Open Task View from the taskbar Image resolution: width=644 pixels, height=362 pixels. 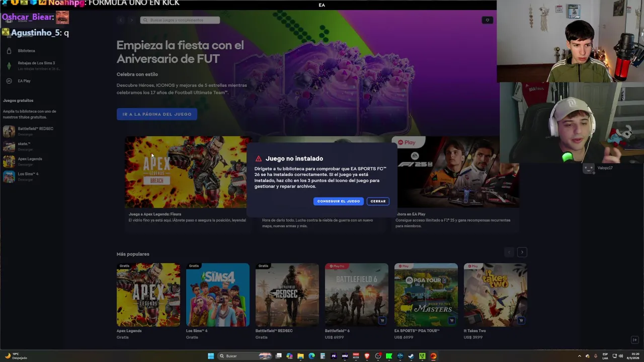278,356
